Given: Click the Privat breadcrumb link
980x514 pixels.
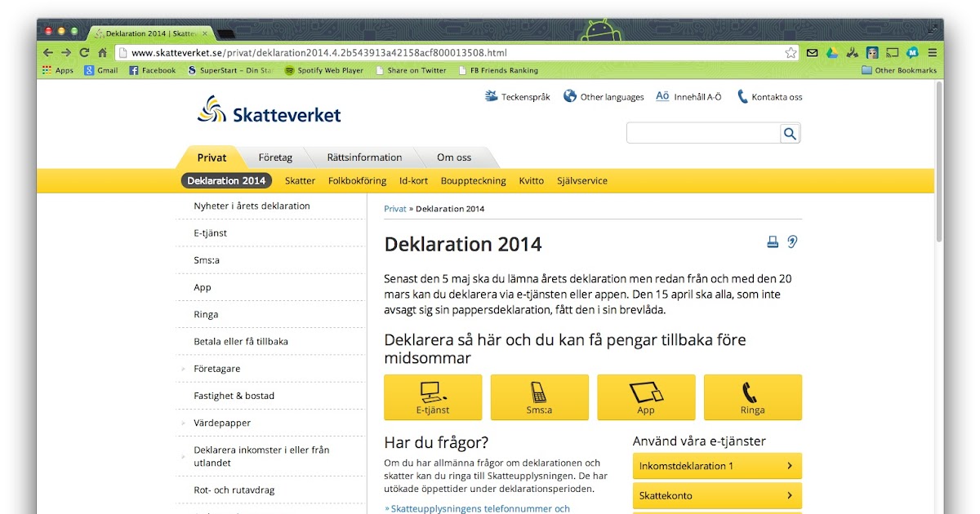Looking at the screenshot, I should [x=395, y=209].
